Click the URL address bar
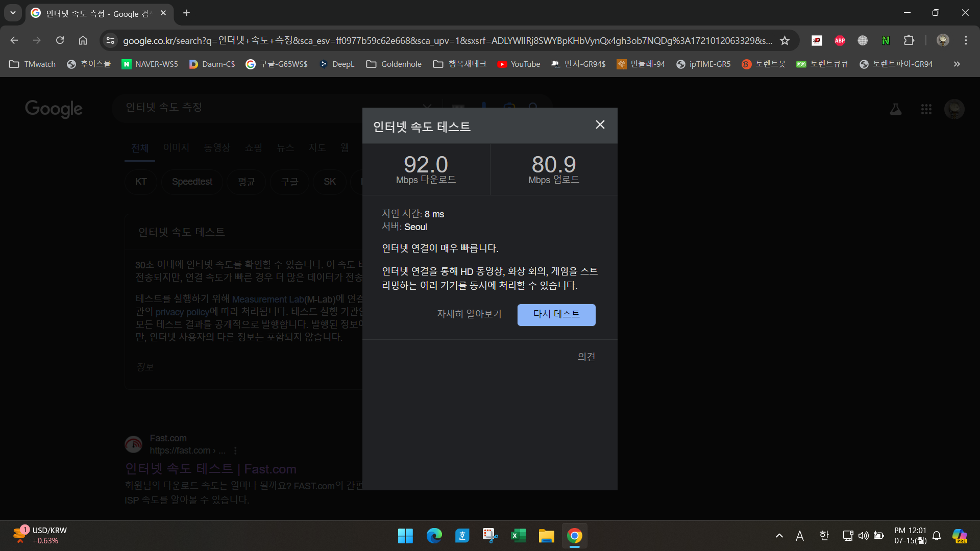This screenshot has height=551, width=980. coord(447,40)
